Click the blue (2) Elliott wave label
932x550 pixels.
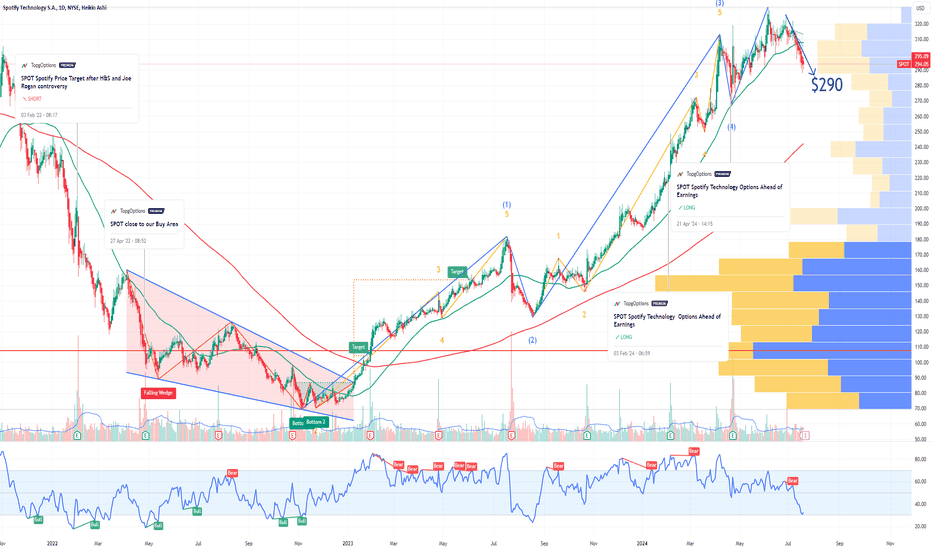click(x=533, y=341)
